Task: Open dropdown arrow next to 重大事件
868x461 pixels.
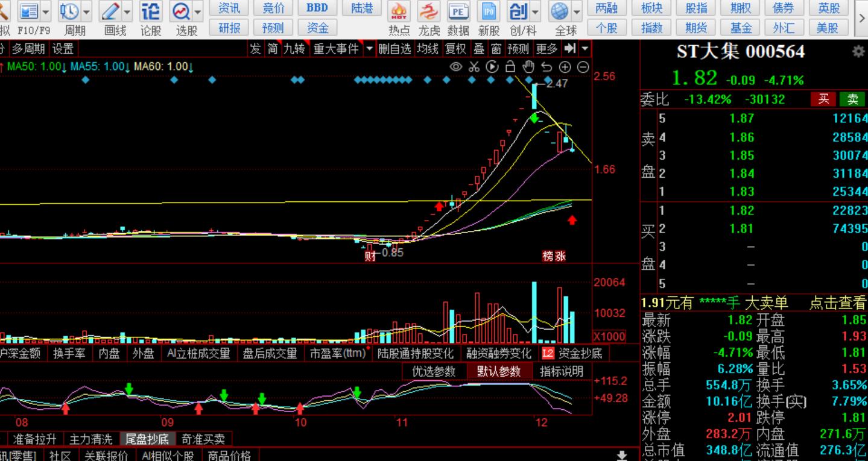Action: click(x=369, y=49)
